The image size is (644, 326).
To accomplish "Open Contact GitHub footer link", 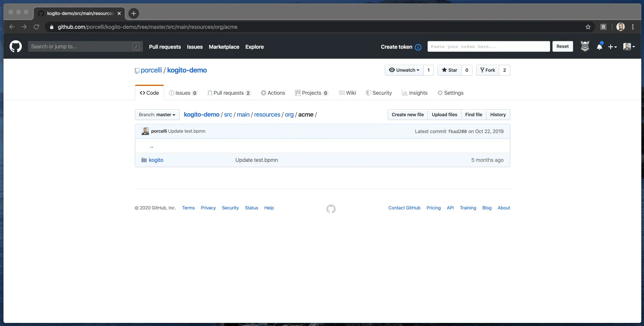I will [x=404, y=208].
